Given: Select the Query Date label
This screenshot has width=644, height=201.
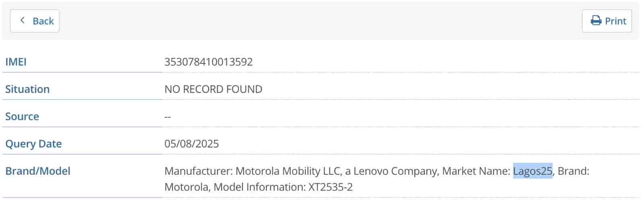Looking at the screenshot, I should coord(33,144).
